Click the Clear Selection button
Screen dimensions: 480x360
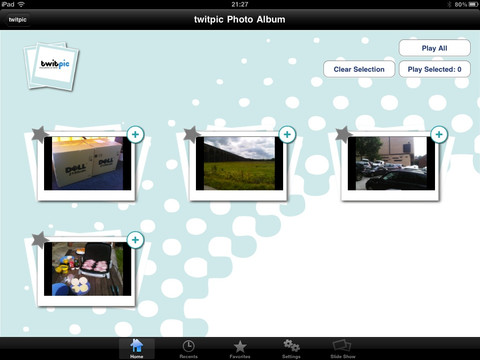point(359,69)
